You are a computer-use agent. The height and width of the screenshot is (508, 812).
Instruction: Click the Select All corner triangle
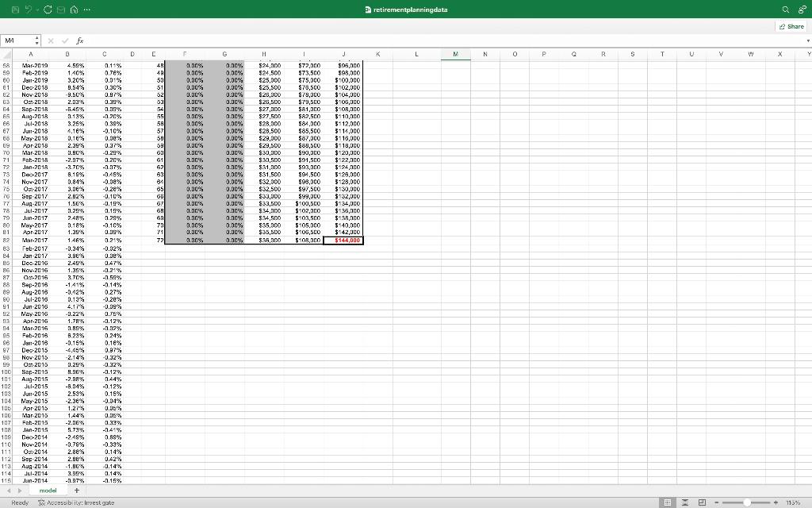[x=6, y=55]
